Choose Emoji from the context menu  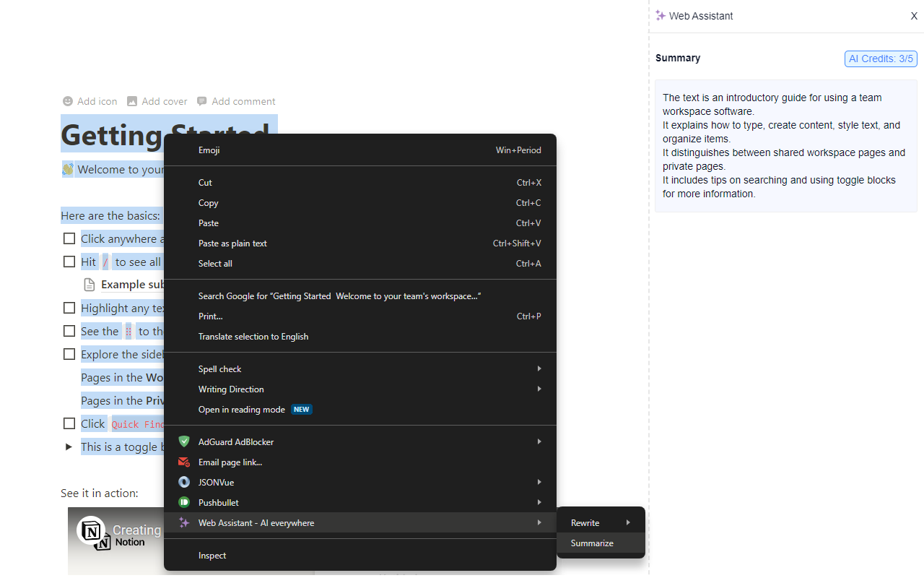(x=360, y=150)
